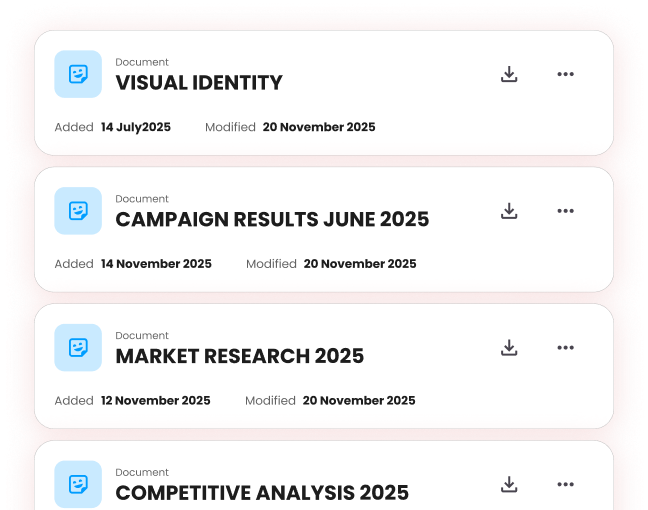Open the MARKET RESEARCH 2025 title
The height and width of the screenshot is (510, 648).
tap(240, 357)
